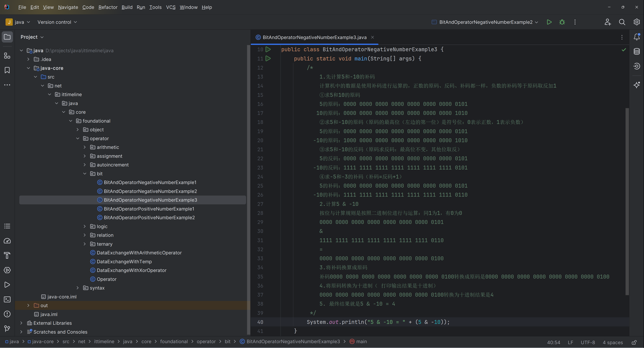Open the Services tool window icon
The width and height of the screenshot is (644, 348).
click(x=7, y=270)
